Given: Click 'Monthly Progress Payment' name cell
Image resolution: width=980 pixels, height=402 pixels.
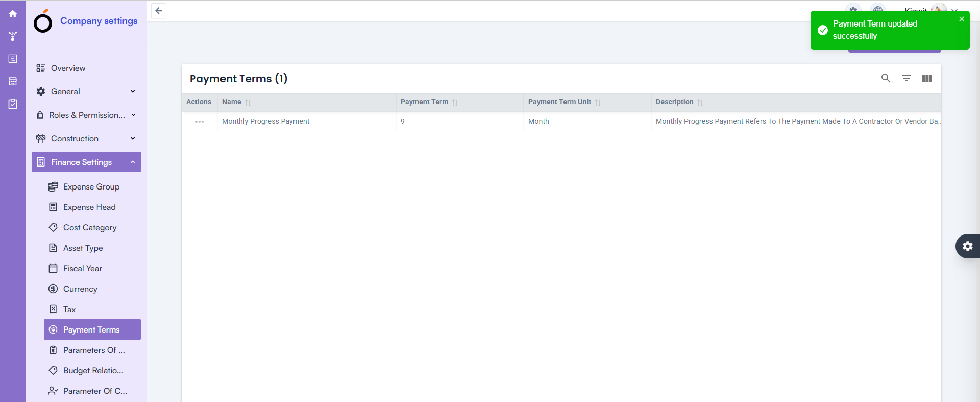Looking at the screenshot, I should (265, 121).
